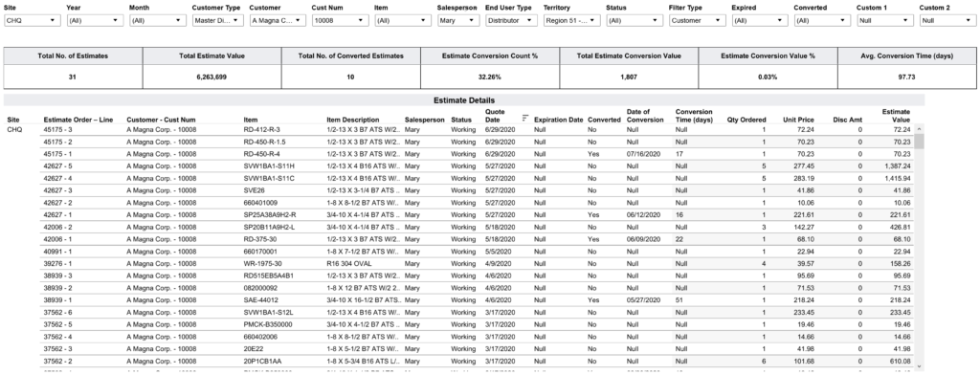Open the Expired filter dropdown
This screenshot has width=980, height=375.
(x=760, y=21)
